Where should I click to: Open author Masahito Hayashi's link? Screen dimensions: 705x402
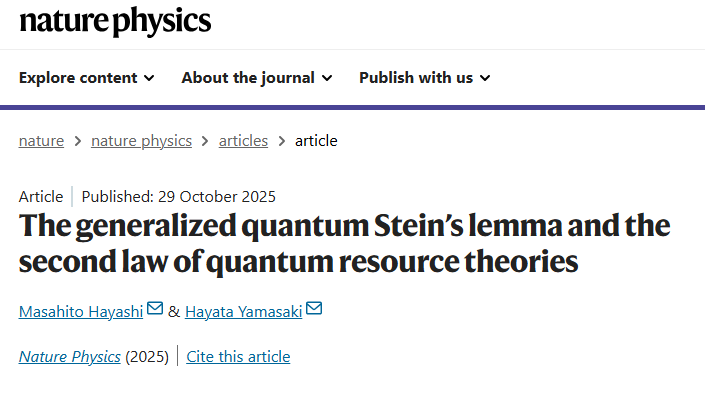point(81,311)
